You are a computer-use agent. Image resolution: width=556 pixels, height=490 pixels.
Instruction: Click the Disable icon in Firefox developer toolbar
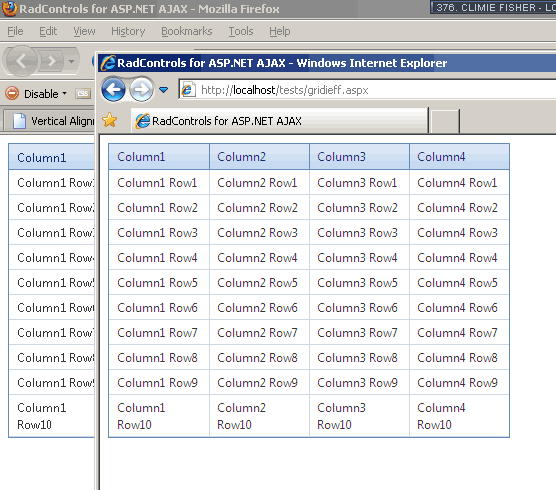(12, 93)
